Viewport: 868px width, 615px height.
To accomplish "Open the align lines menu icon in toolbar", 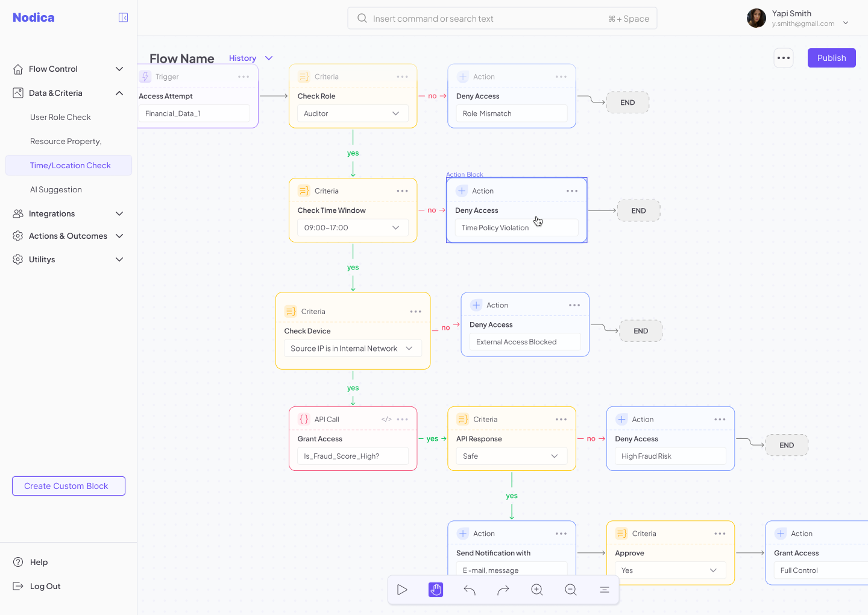I will [605, 590].
